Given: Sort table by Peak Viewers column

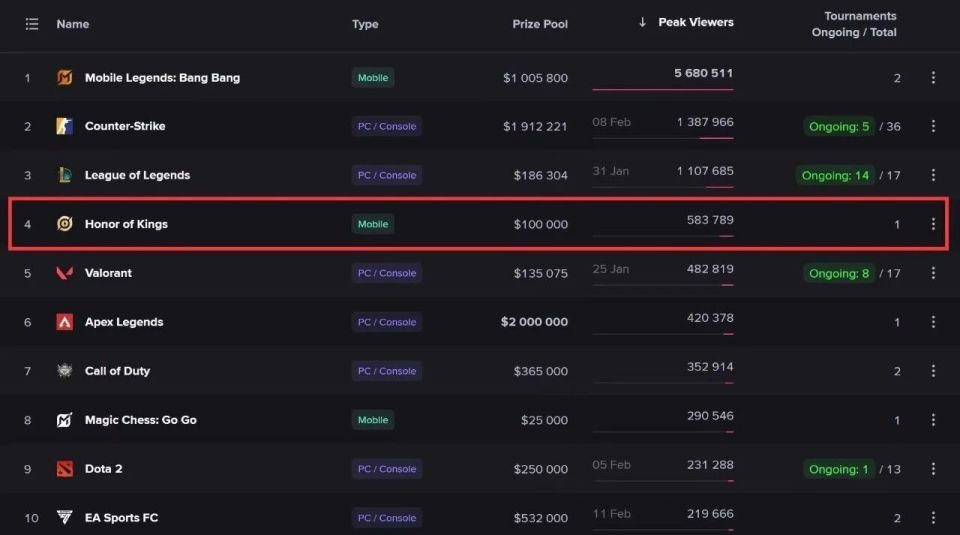Looking at the screenshot, I should coord(695,22).
